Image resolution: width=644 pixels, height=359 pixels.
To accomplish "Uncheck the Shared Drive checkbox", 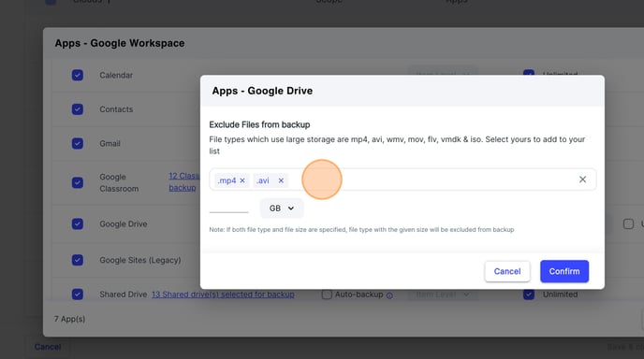I will point(78,294).
